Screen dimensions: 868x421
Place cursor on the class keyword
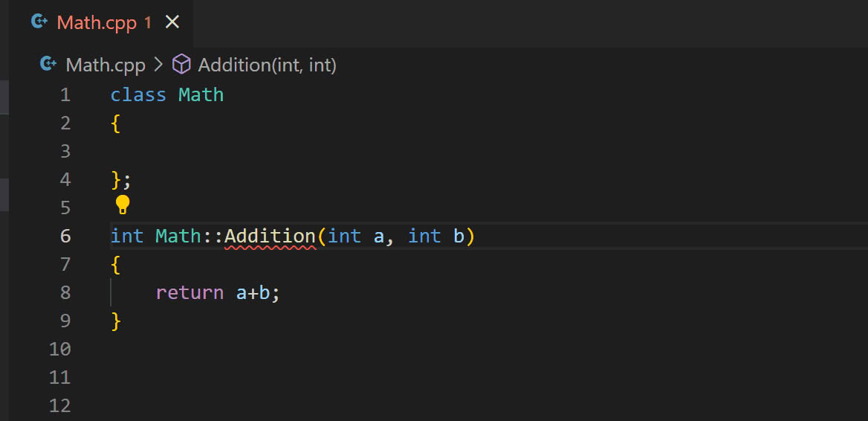pyautogui.click(x=138, y=94)
